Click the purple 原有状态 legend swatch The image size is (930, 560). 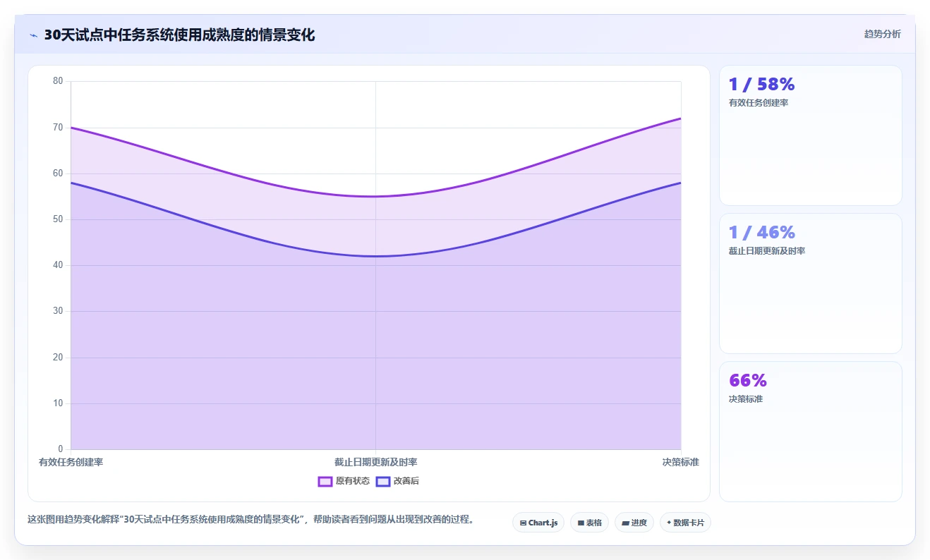tap(325, 481)
